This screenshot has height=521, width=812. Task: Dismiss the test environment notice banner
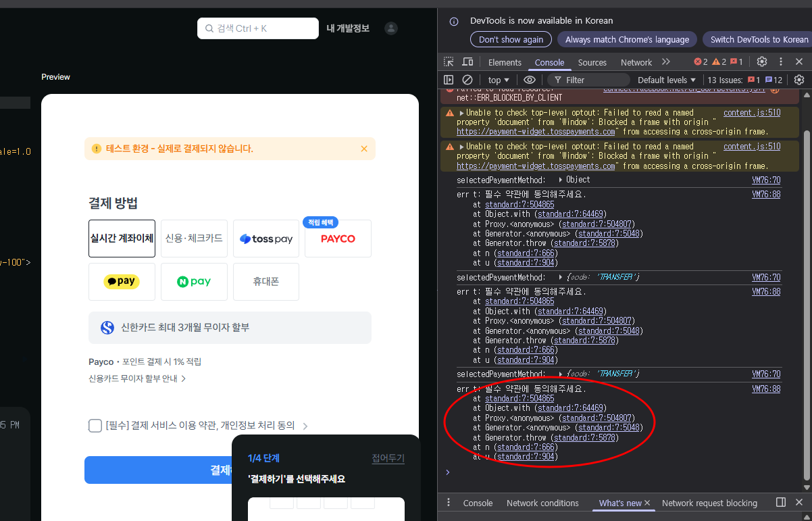[x=364, y=149]
